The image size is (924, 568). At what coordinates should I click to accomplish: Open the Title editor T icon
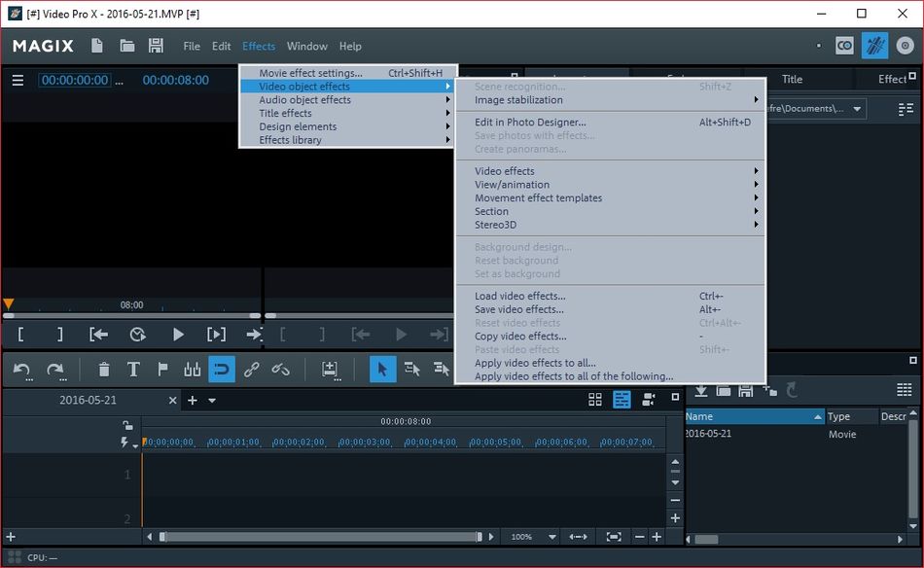[133, 370]
